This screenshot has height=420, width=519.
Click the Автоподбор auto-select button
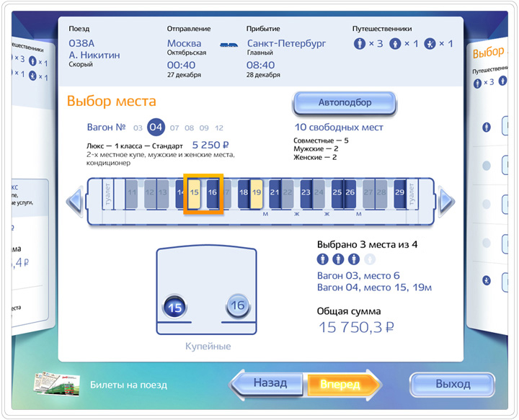tap(345, 103)
